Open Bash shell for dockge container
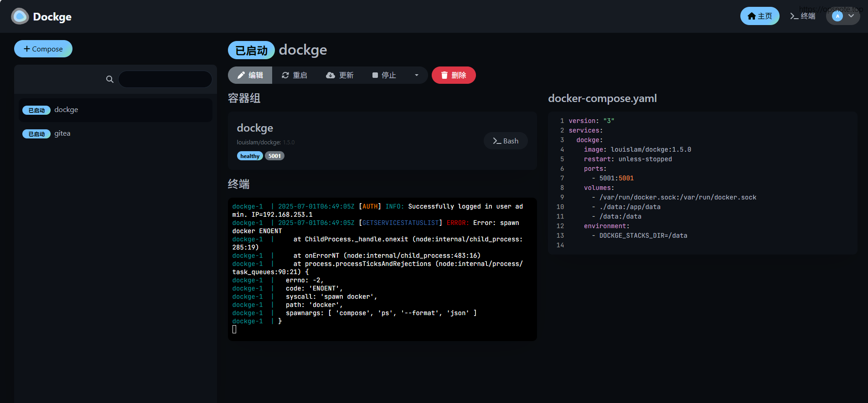Image resolution: width=868 pixels, height=403 pixels. tap(506, 141)
